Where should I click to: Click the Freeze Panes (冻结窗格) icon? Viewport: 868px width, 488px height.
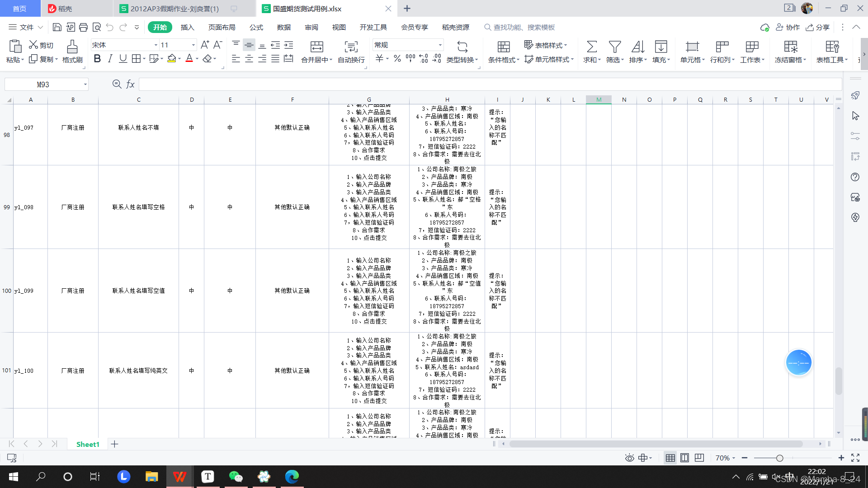790,47
